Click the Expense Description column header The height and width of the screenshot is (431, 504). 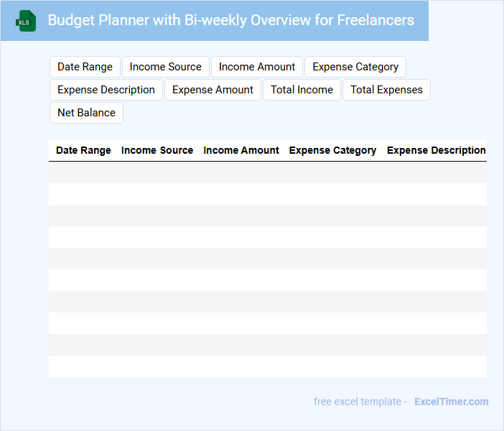(436, 150)
